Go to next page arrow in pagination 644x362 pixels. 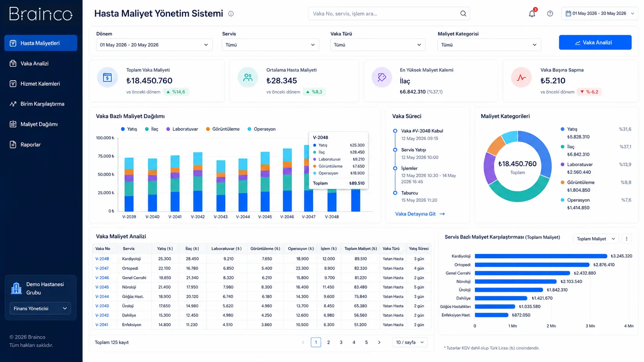coord(379,342)
